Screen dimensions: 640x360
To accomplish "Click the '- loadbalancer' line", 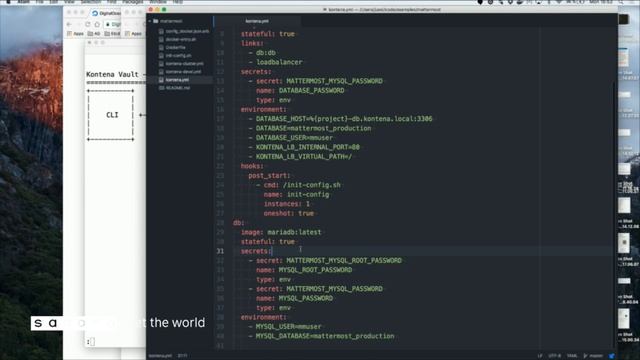I will [276, 62].
